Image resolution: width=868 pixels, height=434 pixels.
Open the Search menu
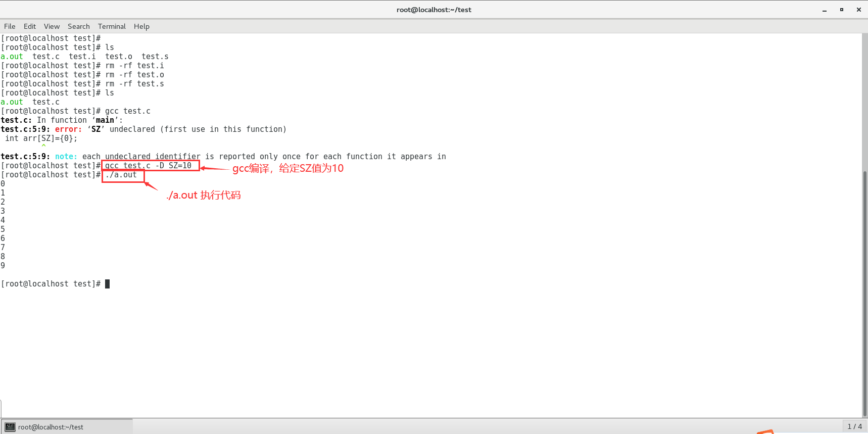click(x=79, y=26)
